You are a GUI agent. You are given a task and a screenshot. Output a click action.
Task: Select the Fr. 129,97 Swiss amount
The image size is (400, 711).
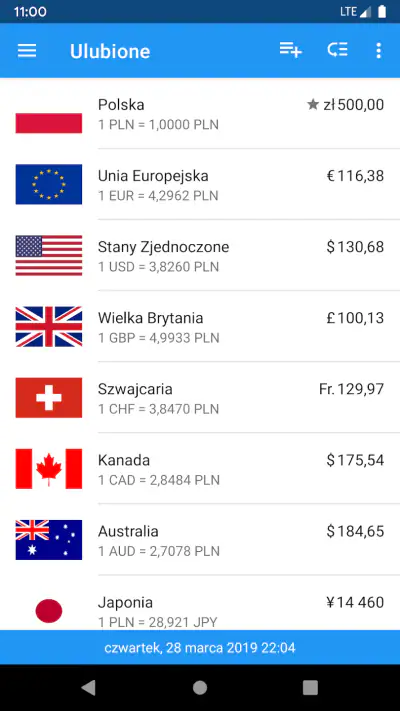pyautogui.click(x=351, y=389)
